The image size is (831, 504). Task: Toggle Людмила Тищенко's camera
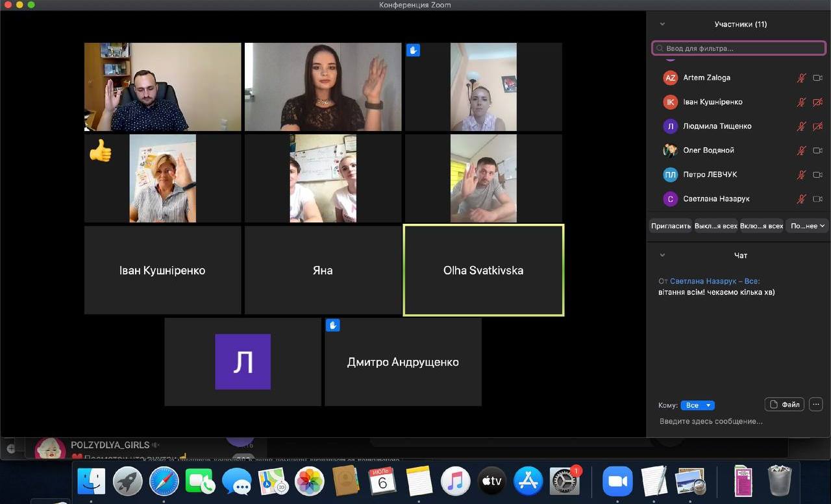click(x=818, y=126)
